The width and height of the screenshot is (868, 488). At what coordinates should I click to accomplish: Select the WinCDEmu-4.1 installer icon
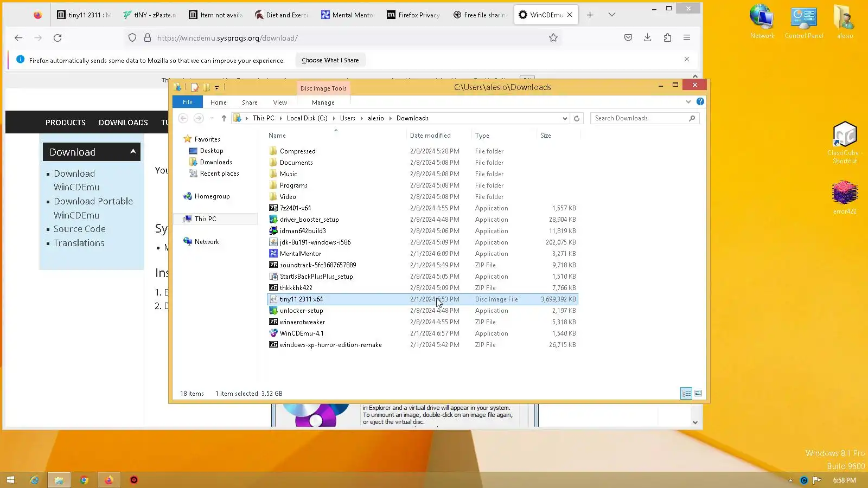273,333
